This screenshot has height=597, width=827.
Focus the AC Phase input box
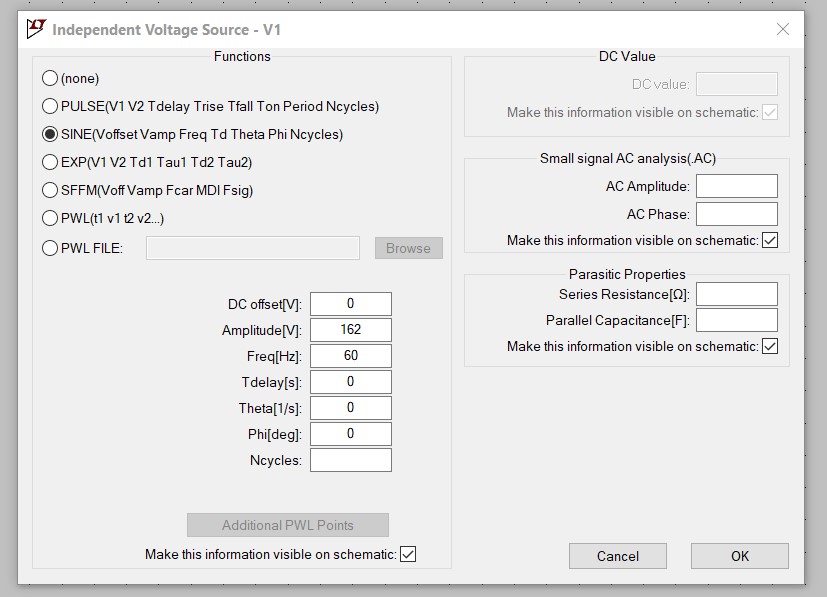pos(737,214)
